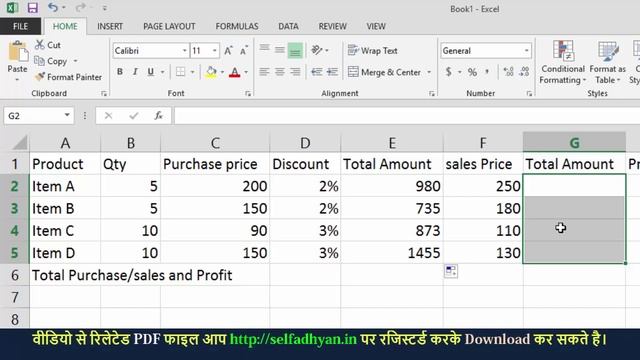Click the formula bar input field
This screenshot has width=640, height=360.
(407, 116)
